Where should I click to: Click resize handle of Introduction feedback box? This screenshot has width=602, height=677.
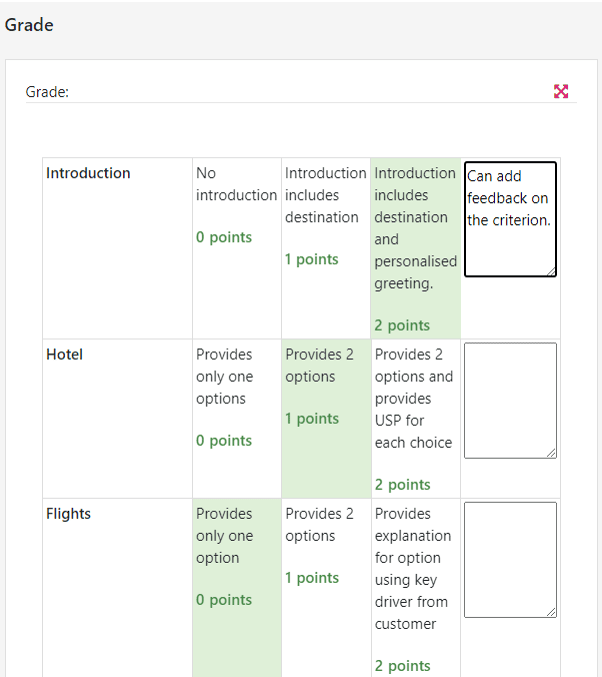pos(551,271)
